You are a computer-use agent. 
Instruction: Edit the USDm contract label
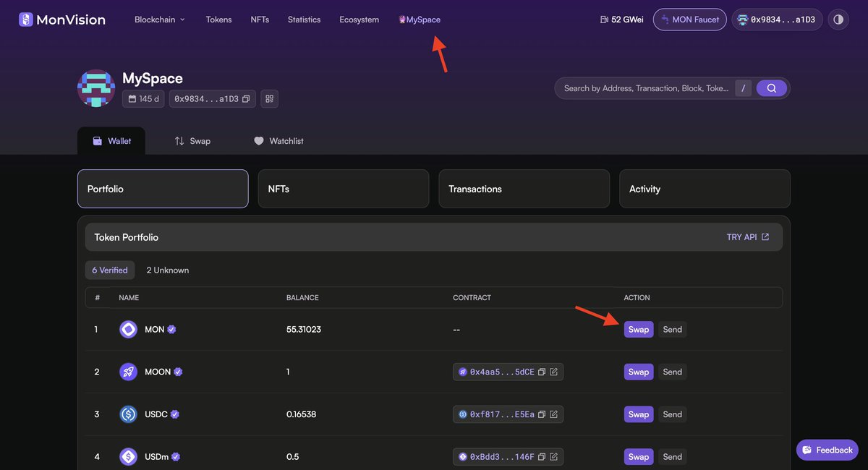pos(553,457)
